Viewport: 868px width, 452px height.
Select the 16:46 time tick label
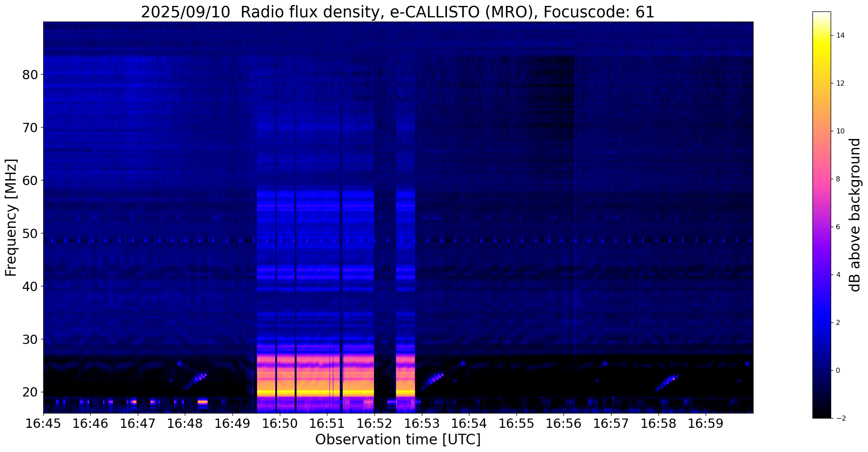(90, 424)
